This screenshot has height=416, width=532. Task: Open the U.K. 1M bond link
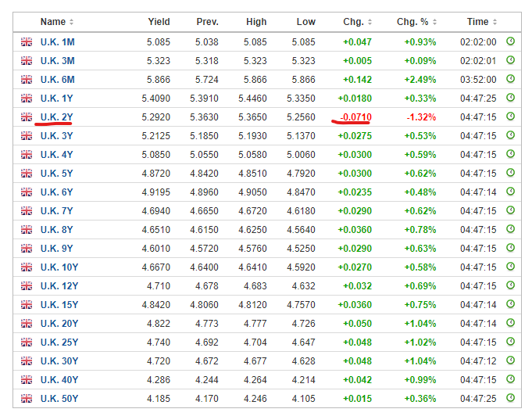tap(58, 42)
